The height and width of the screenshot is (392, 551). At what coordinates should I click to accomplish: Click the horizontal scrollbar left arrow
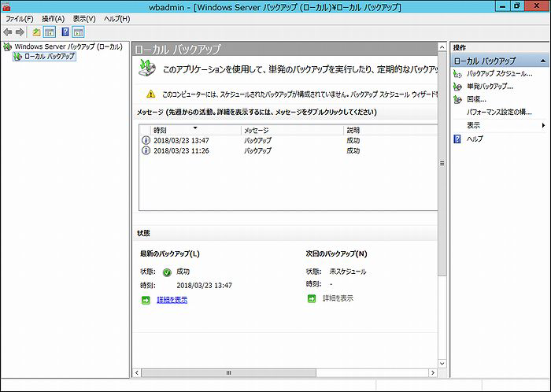click(137, 372)
